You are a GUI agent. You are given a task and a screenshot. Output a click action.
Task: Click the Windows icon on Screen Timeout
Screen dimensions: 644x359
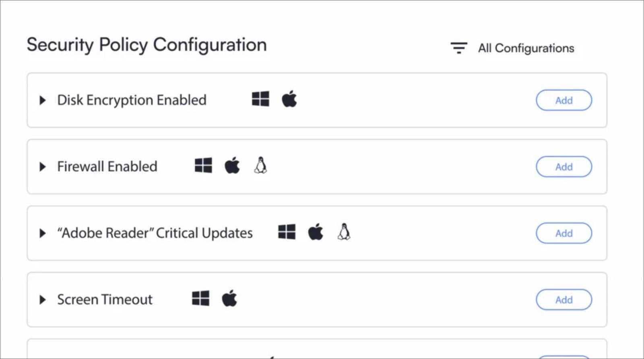click(x=200, y=298)
